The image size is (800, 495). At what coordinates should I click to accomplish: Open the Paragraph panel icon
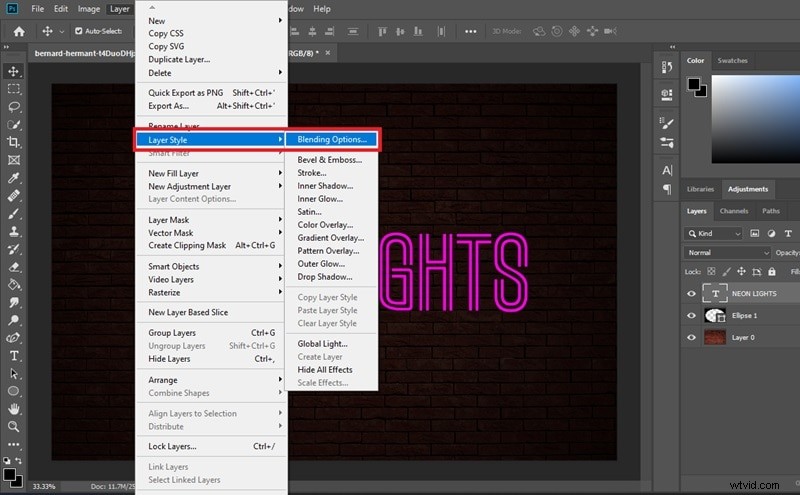point(667,189)
